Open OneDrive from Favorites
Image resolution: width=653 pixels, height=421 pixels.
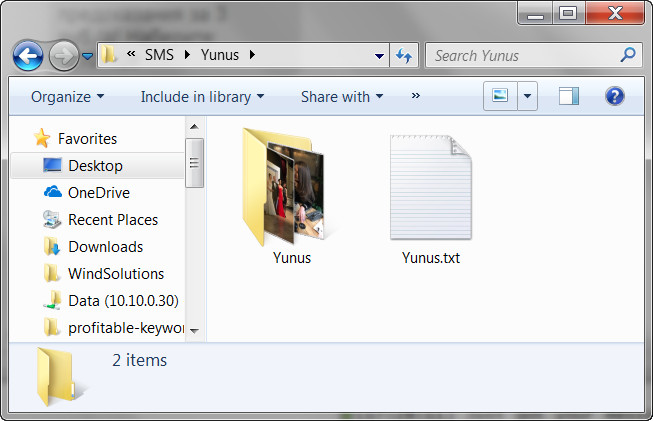99,193
